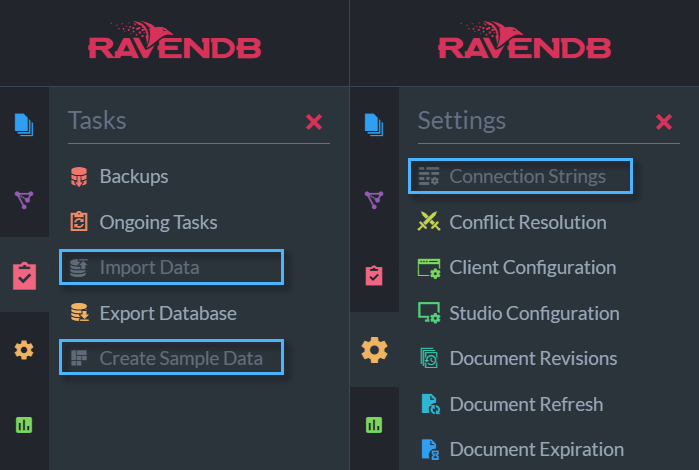Click the Document Revisions icon
This screenshot has height=470, width=699.
coord(429,358)
